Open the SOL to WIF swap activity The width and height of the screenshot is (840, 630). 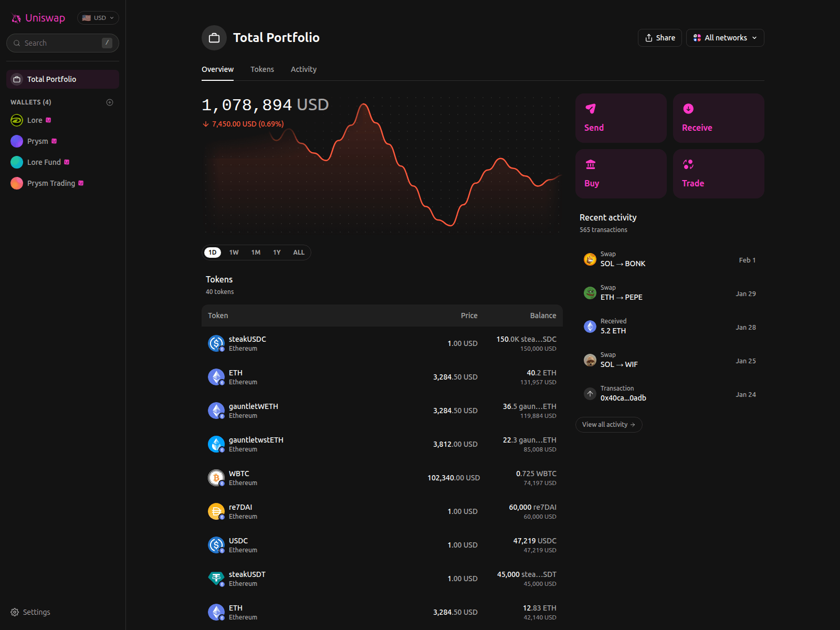click(670, 360)
